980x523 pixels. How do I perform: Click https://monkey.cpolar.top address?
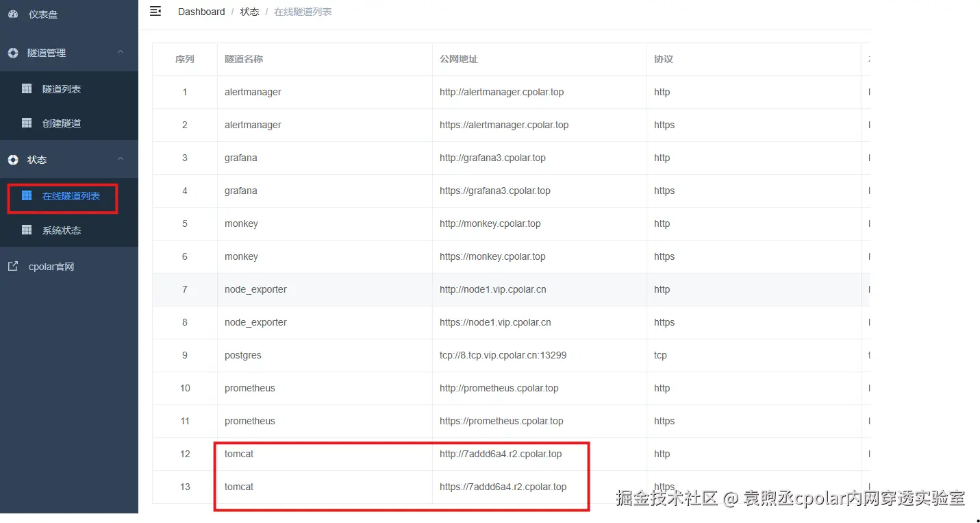(493, 256)
